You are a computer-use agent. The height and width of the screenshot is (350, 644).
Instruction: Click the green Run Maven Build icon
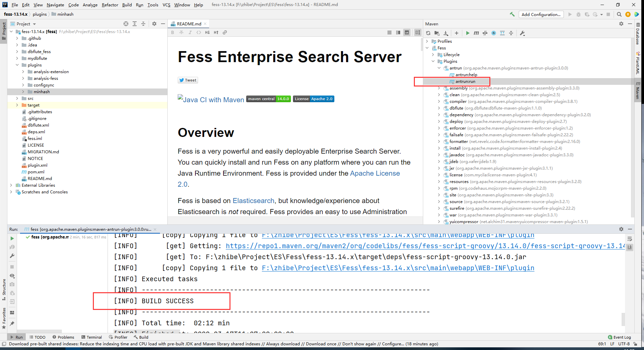468,33
